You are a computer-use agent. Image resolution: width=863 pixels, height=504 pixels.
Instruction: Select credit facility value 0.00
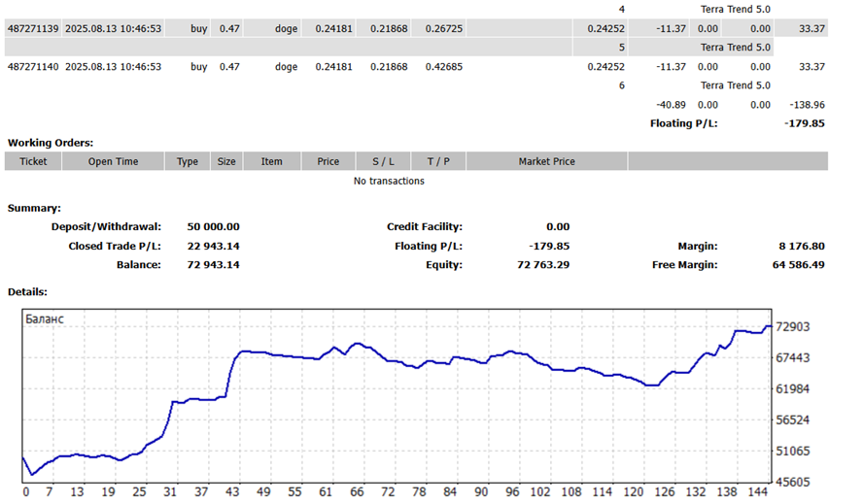click(558, 226)
